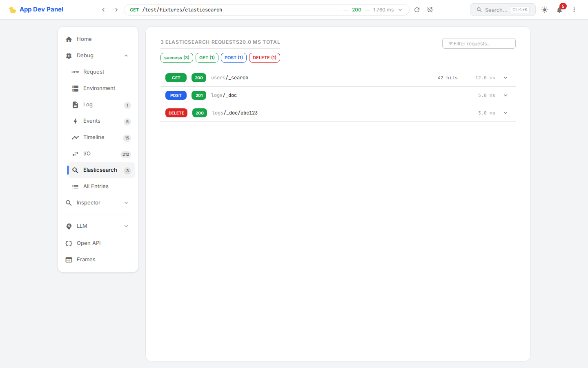Click the App Dev Panel duck logo
The height and width of the screenshot is (368, 588).
coord(13,10)
